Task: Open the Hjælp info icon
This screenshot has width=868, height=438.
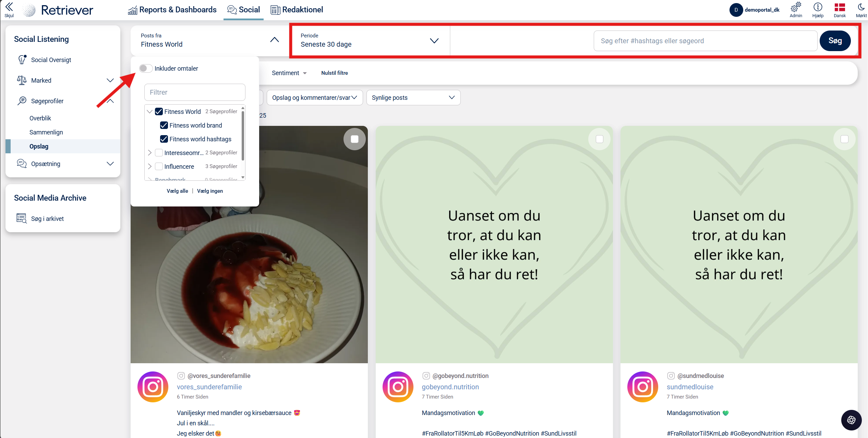Action: pyautogui.click(x=818, y=7)
